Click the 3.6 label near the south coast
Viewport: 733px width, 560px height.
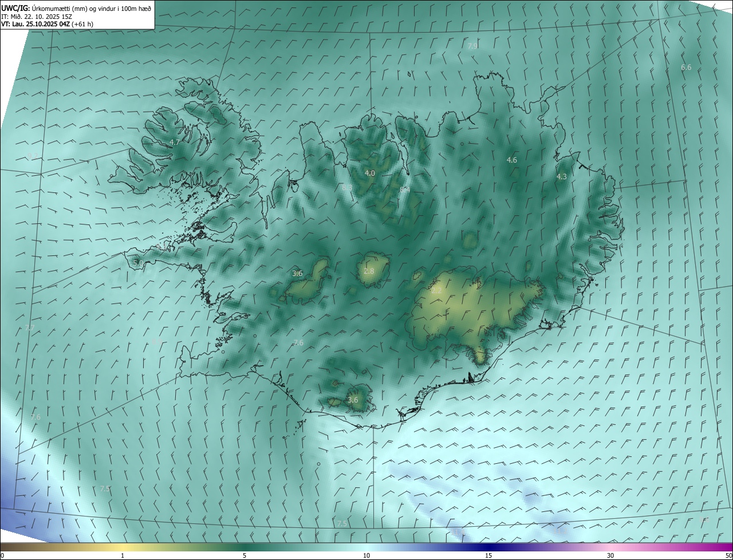click(x=353, y=400)
